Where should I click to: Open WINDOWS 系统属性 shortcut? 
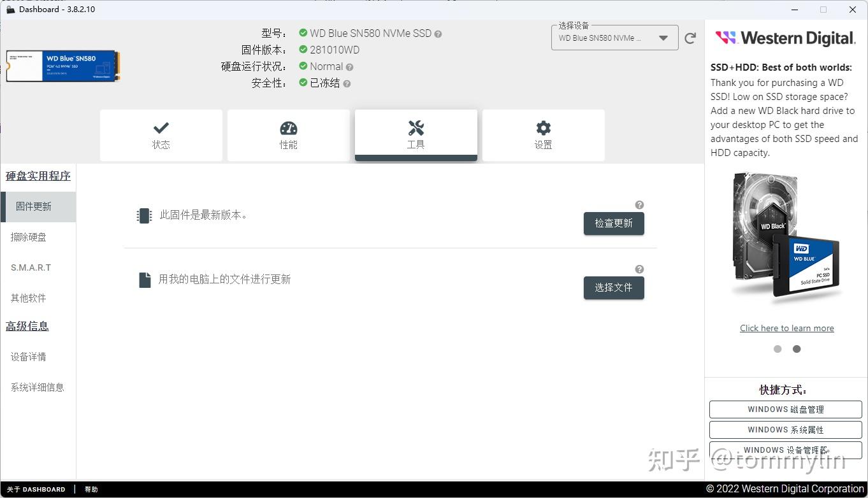coord(786,430)
